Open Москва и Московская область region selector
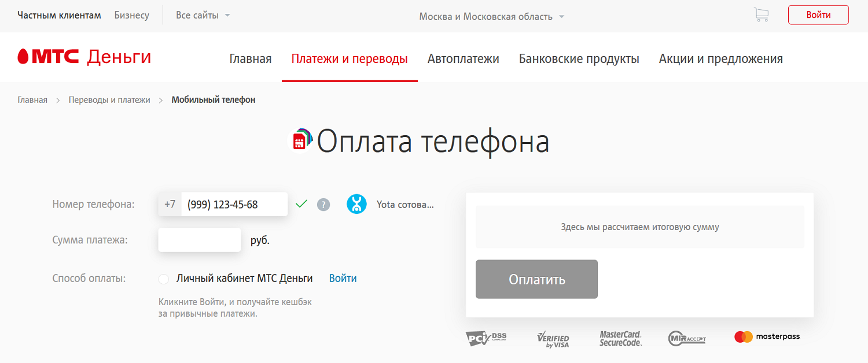The height and width of the screenshot is (363, 868). click(492, 16)
